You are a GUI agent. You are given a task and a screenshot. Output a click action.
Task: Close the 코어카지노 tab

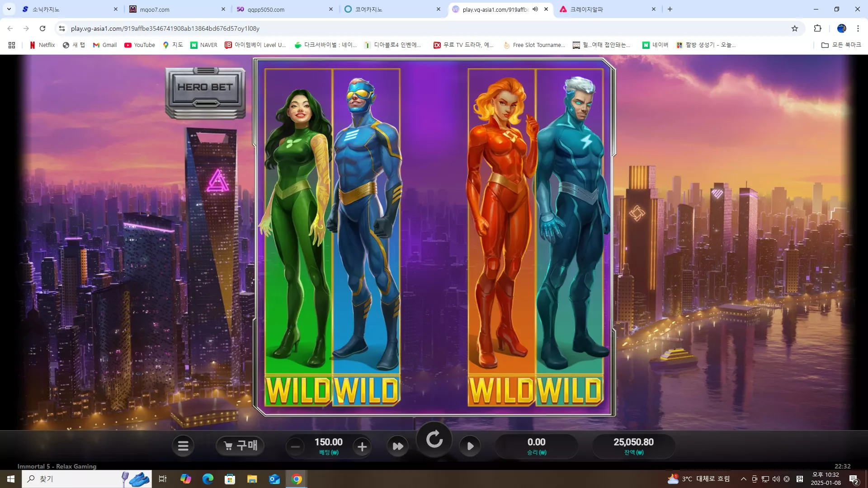(438, 9)
